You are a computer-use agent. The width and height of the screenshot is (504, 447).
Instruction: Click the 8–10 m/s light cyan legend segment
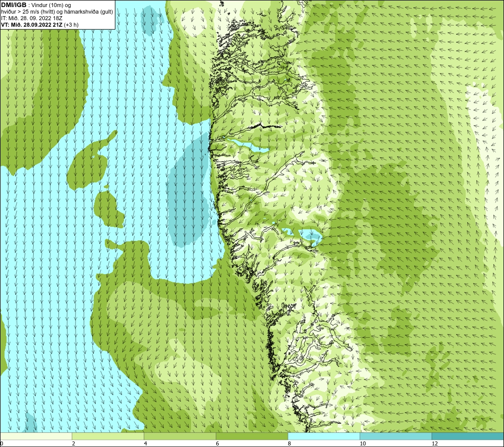(x=324, y=436)
